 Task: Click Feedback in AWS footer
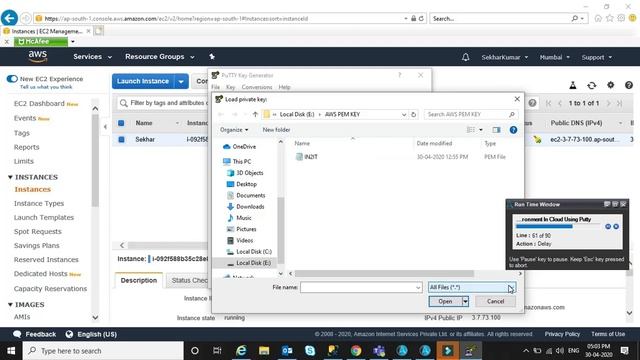[x=35, y=334]
